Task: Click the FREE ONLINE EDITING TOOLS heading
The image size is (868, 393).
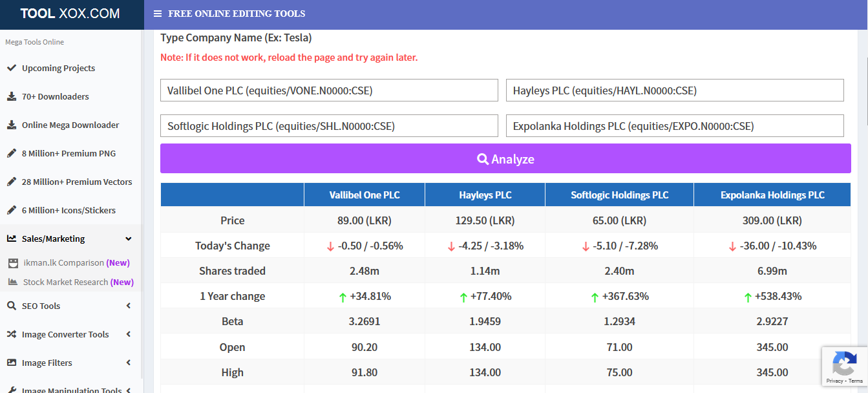Action: [237, 14]
